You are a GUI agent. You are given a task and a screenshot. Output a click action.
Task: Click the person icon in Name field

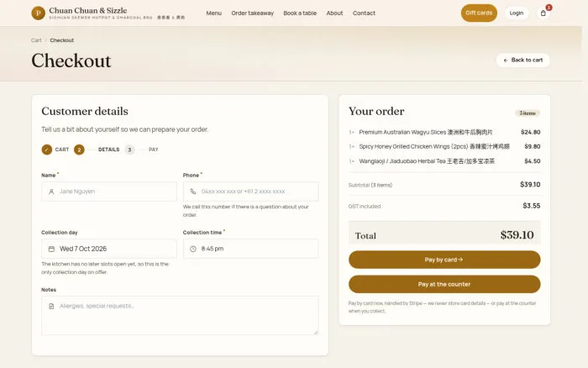click(51, 192)
